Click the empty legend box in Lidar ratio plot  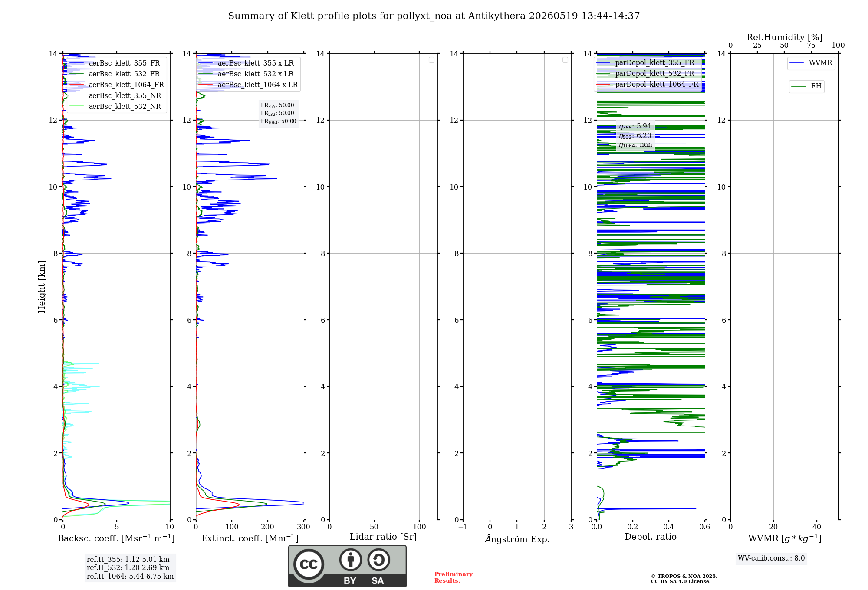point(431,60)
